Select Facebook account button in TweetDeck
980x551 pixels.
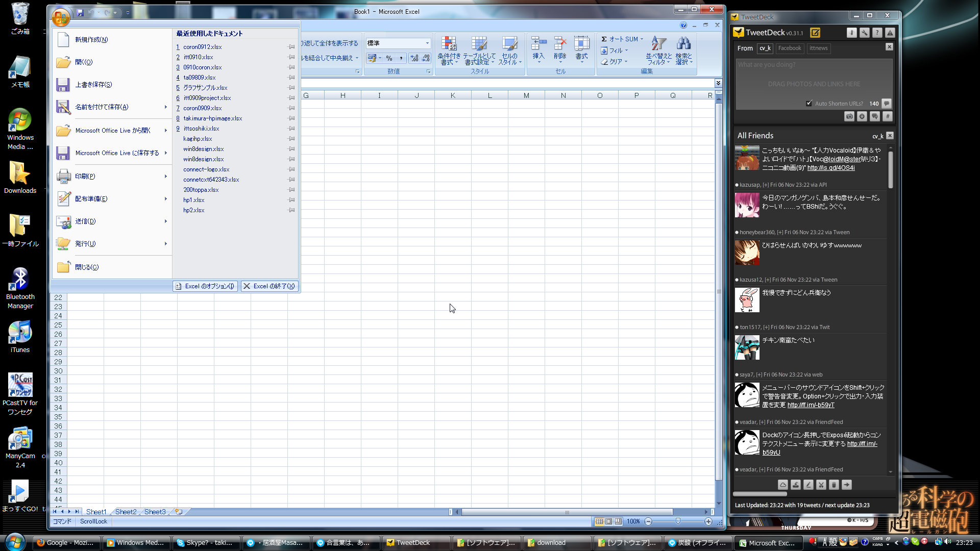coord(790,48)
